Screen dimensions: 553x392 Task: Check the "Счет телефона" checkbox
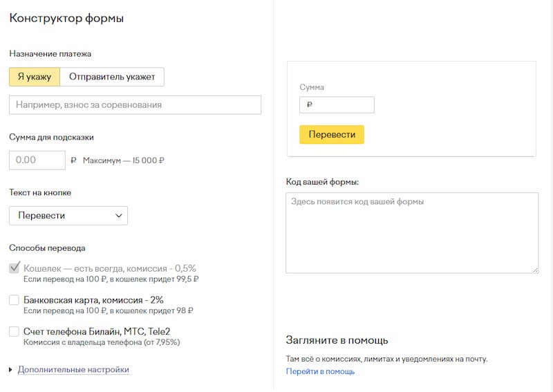(x=14, y=331)
